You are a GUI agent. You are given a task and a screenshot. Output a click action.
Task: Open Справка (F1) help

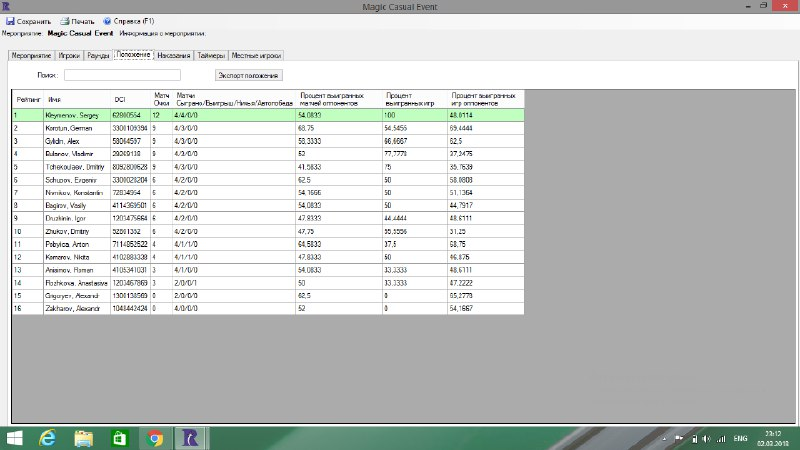click(x=107, y=20)
